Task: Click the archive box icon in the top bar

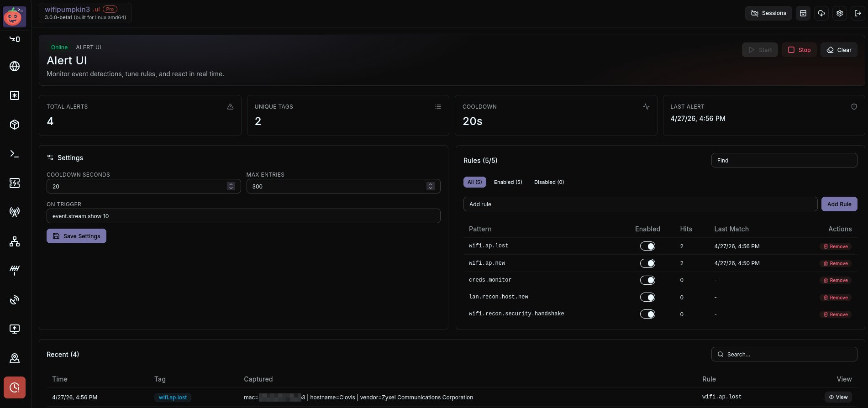Action: pos(803,13)
